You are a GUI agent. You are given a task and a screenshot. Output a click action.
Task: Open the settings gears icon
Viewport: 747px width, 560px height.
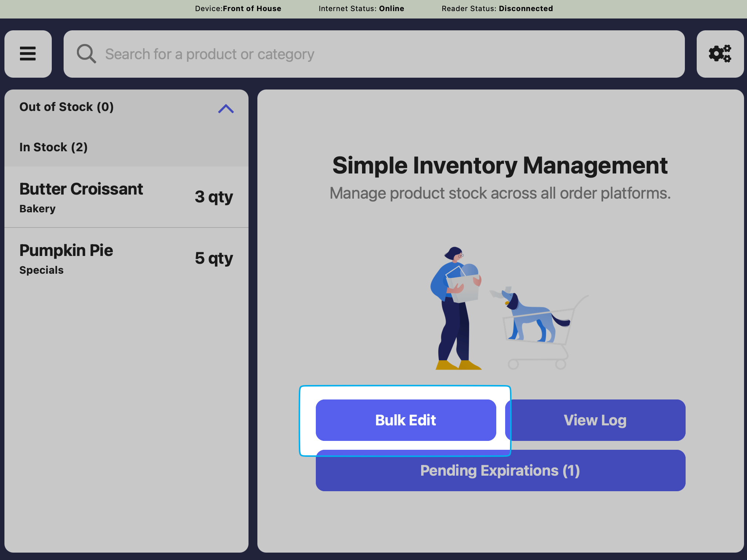720,54
